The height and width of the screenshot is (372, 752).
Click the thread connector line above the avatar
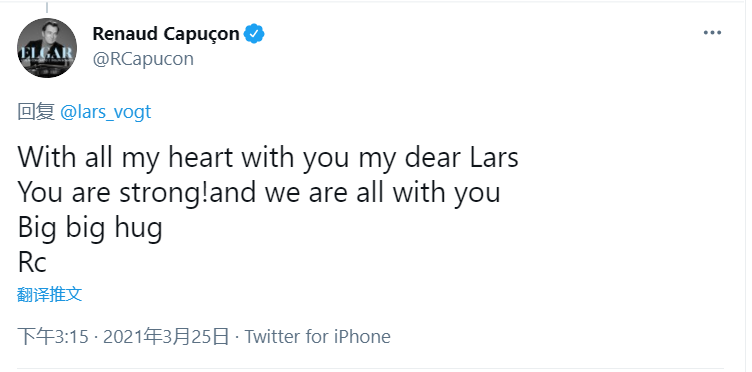[47, 7]
